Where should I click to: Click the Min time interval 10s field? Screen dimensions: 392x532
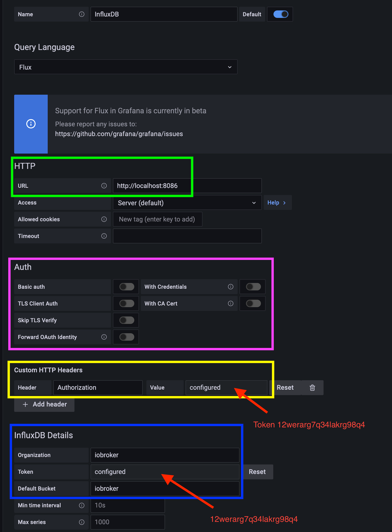click(128, 505)
